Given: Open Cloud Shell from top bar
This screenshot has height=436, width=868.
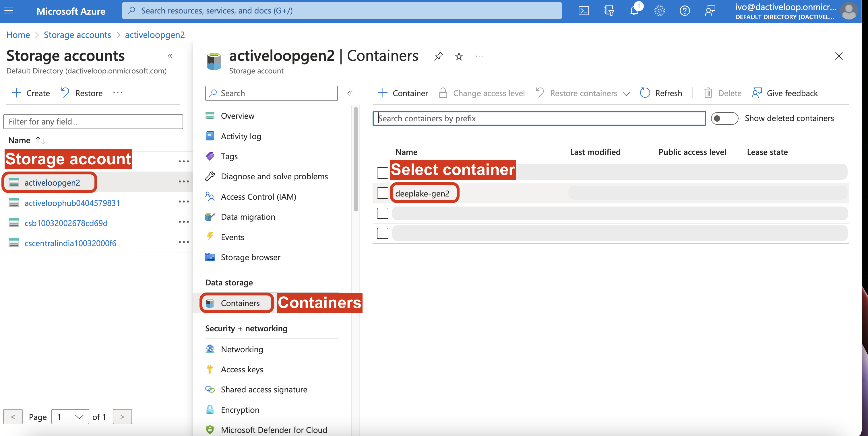Looking at the screenshot, I should (x=584, y=11).
